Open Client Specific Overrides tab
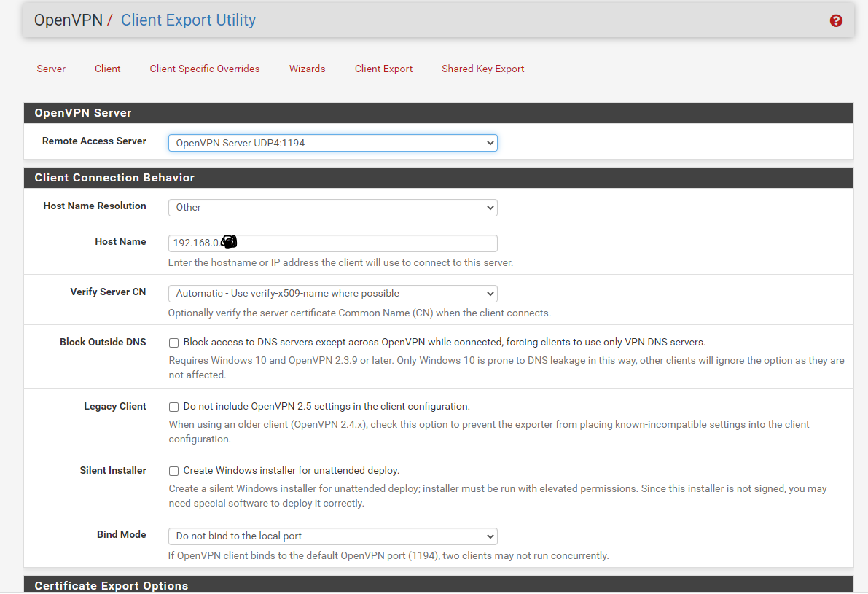 click(x=205, y=69)
